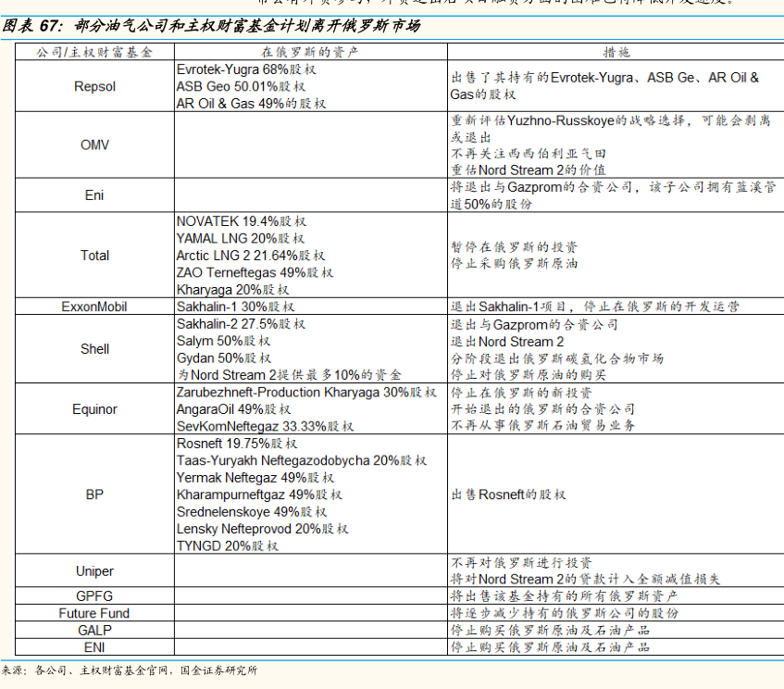
Task: Click Shell's line 退出Nord Stream 2
Action: (507, 342)
